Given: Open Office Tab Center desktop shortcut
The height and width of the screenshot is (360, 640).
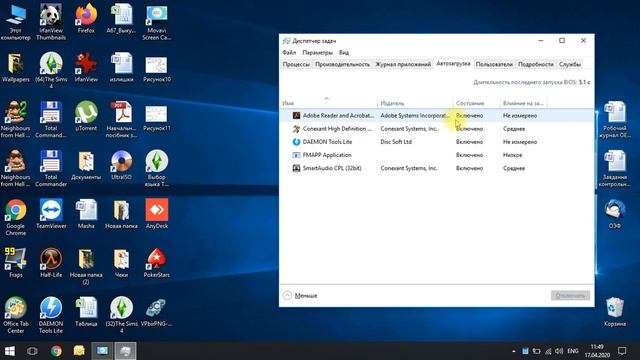Looking at the screenshot, I should point(16,315).
